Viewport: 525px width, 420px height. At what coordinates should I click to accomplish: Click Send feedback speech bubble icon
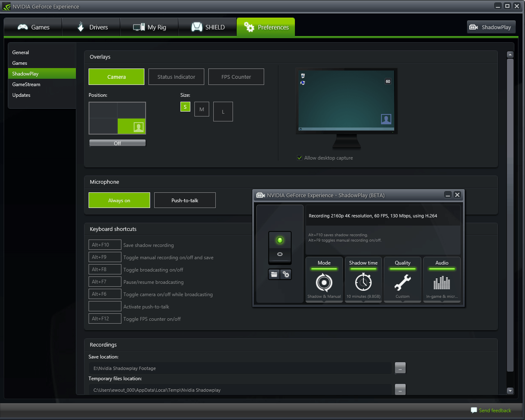click(x=474, y=410)
